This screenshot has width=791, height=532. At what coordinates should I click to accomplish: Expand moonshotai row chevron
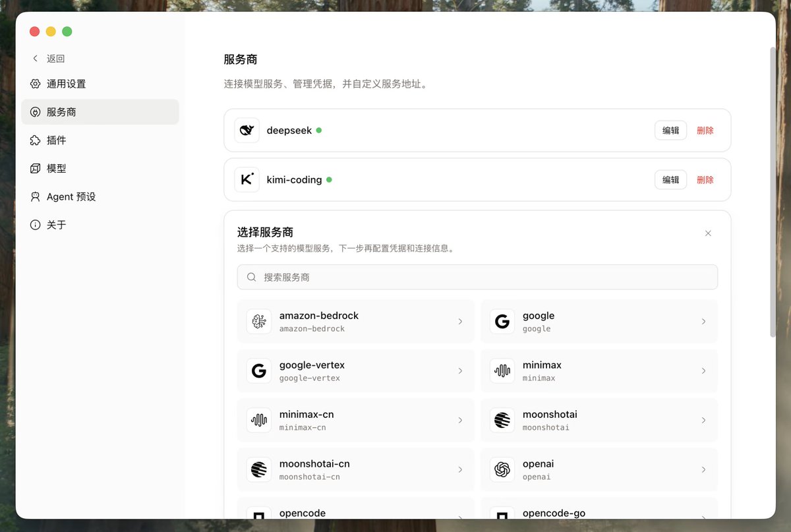(703, 420)
